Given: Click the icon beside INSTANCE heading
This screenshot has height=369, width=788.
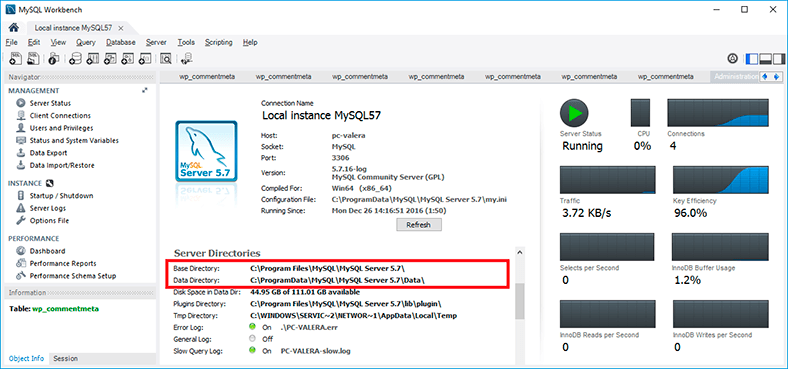Looking at the screenshot, I should click(x=49, y=183).
